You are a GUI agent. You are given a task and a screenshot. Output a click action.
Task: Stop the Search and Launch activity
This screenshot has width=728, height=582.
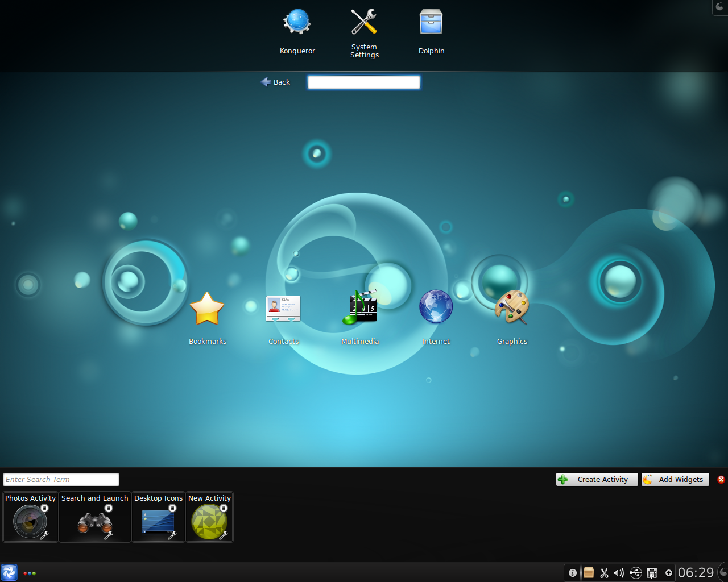(109, 508)
